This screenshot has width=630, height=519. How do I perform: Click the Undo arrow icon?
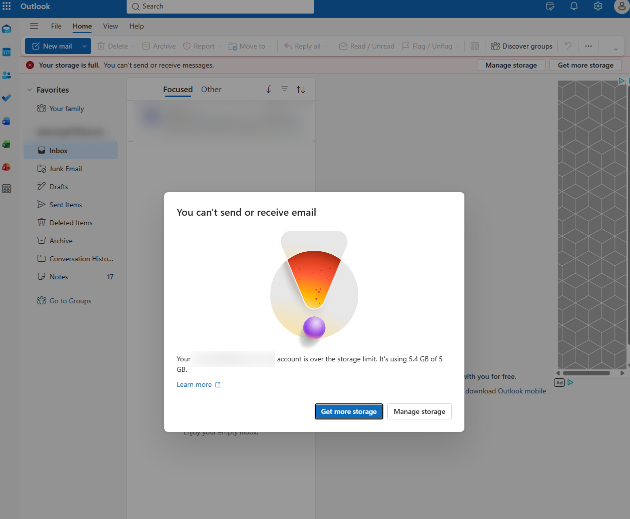(568, 46)
